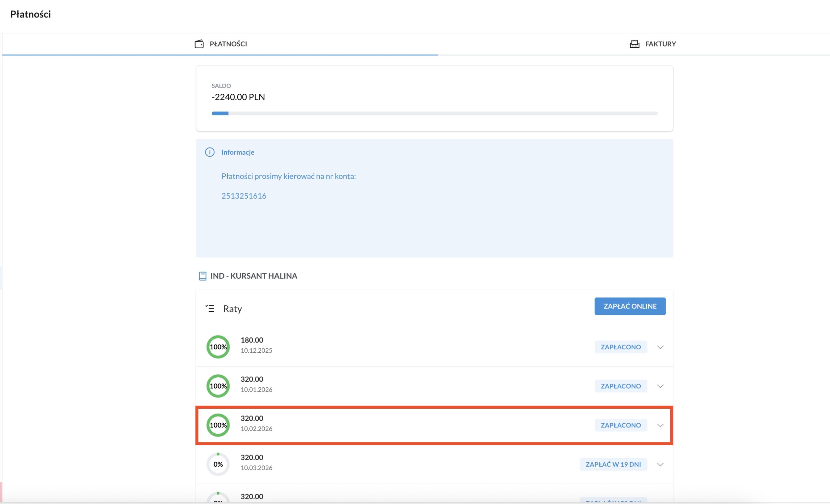Expand the 10.02.2026 installment chevron
Screen dimensions: 830x504
[x=660, y=425]
